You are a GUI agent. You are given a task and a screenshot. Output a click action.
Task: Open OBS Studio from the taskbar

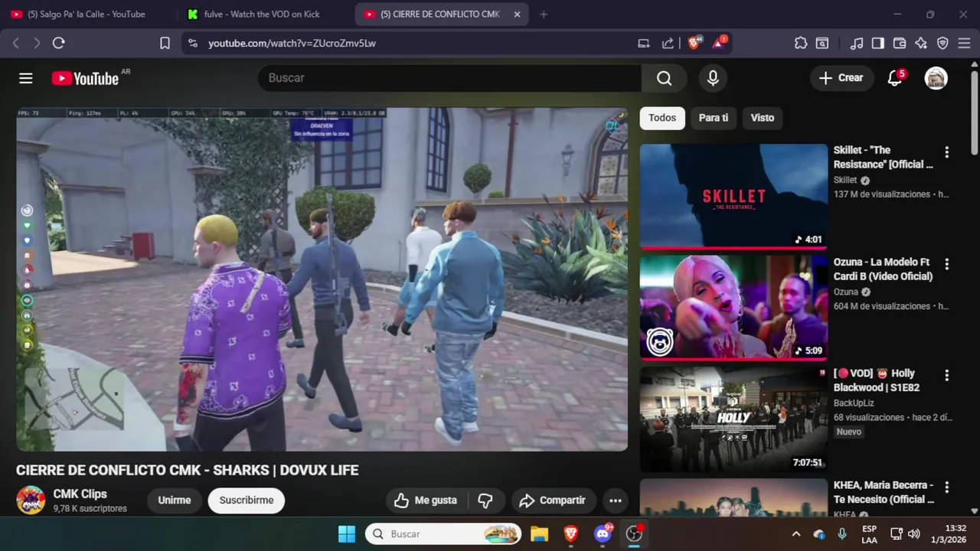click(x=634, y=533)
